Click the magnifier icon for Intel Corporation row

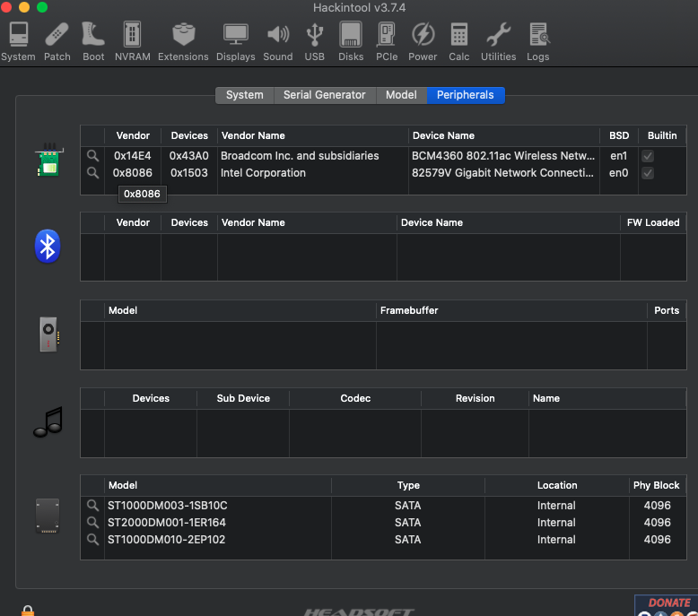[x=92, y=172]
